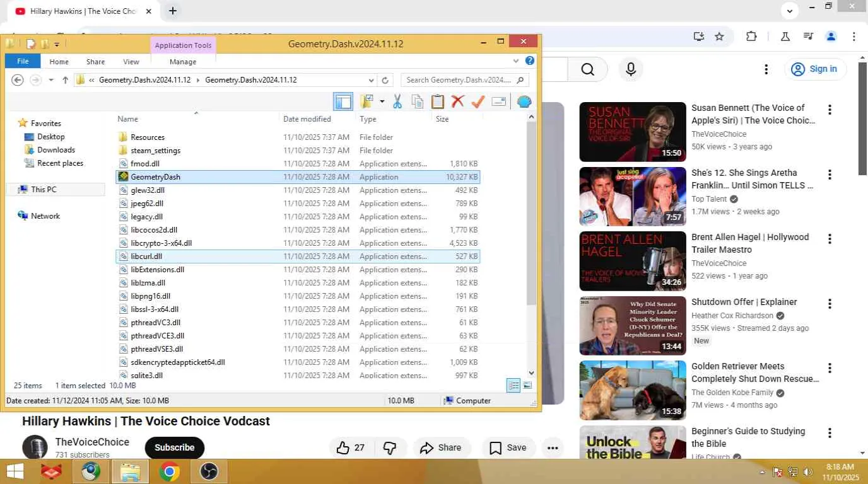Open the Chrome Labs flask icon

785,37
